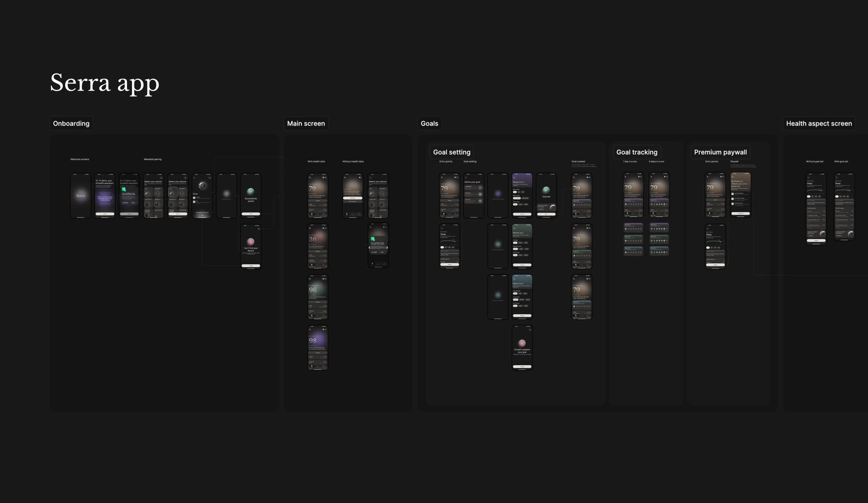Select the 'Without goal set' label

(814, 162)
